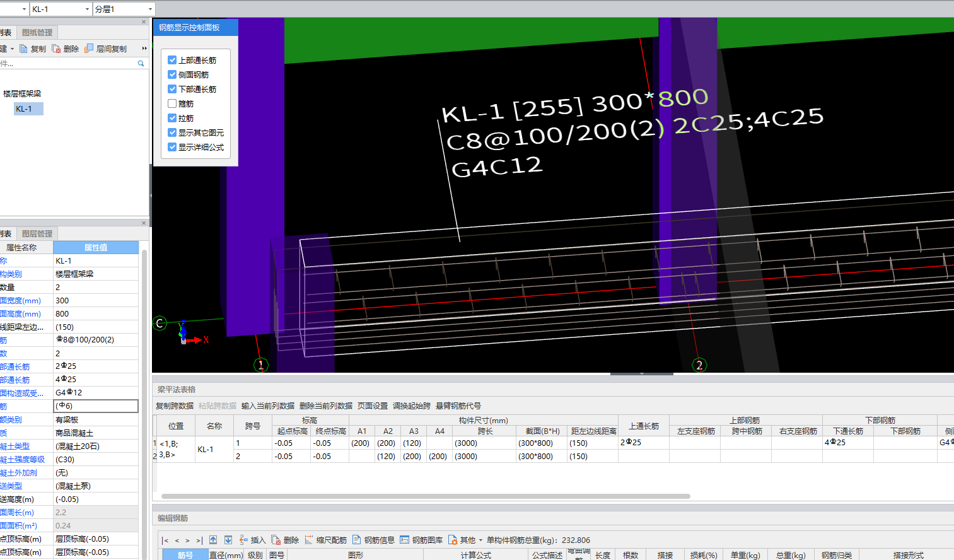Viewport: 954px width, 560px height.
Task: Switch to the 图纸管理 tab
Action: (37, 32)
